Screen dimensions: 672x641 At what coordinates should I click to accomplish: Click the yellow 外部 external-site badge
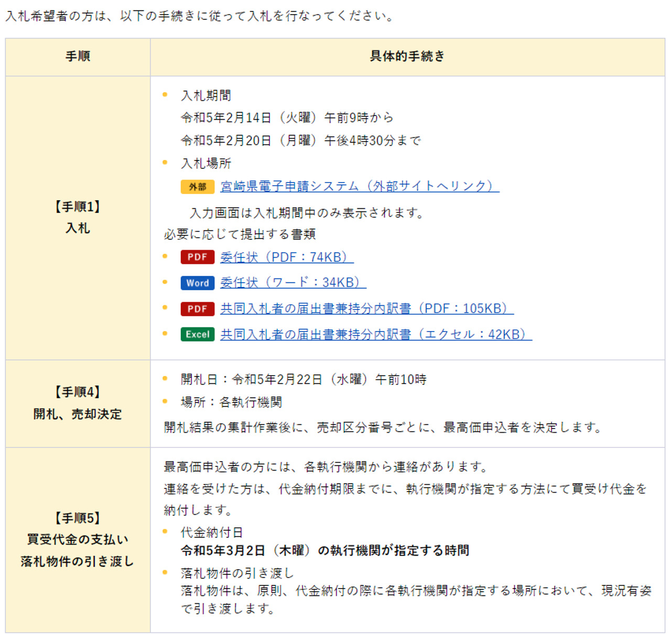[197, 187]
